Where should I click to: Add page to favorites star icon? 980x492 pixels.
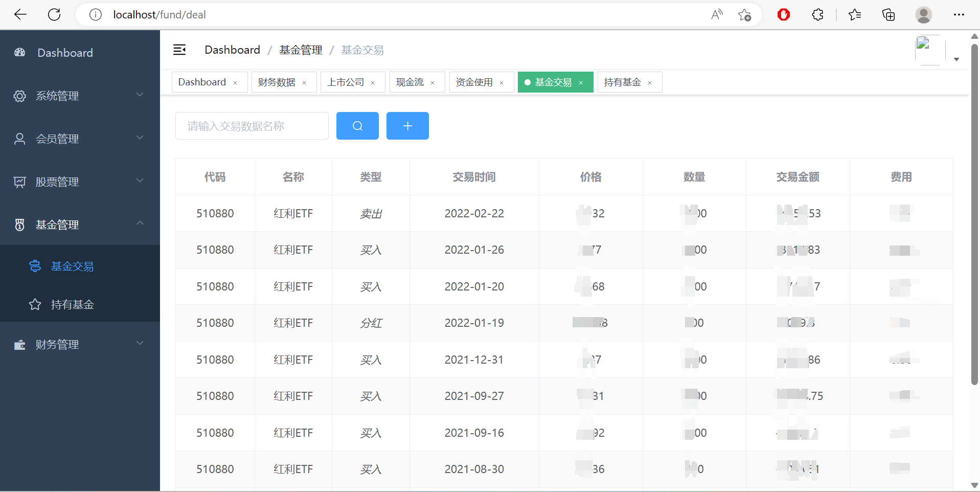point(745,15)
